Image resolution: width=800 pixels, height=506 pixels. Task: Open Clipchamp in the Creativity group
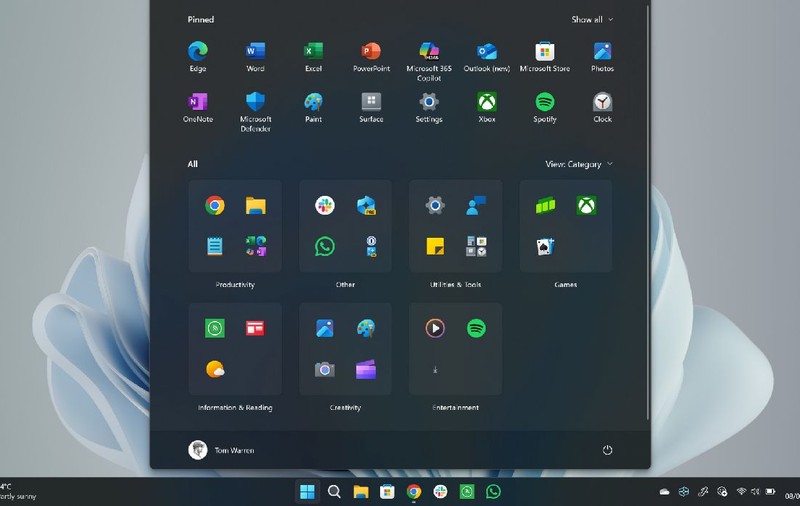tap(366, 369)
